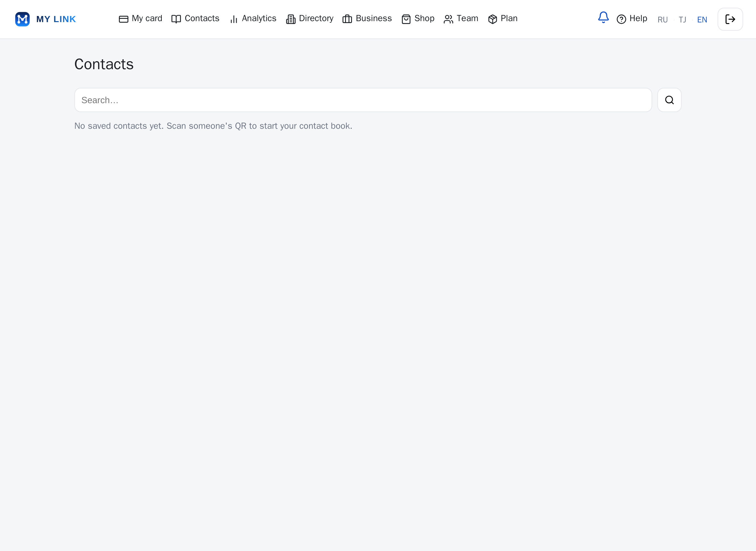This screenshot has width=756, height=551.
Task: Click the My card icon
Action: point(123,19)
